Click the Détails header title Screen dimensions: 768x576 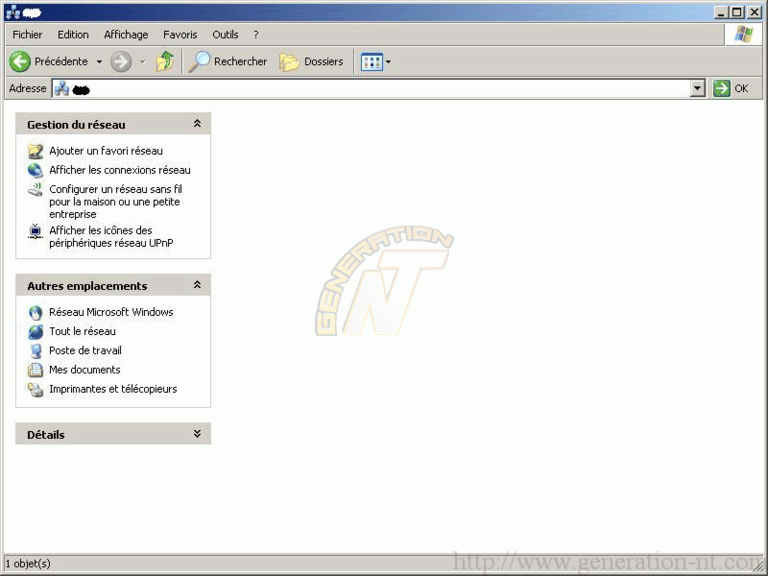(x=46, y=435)
